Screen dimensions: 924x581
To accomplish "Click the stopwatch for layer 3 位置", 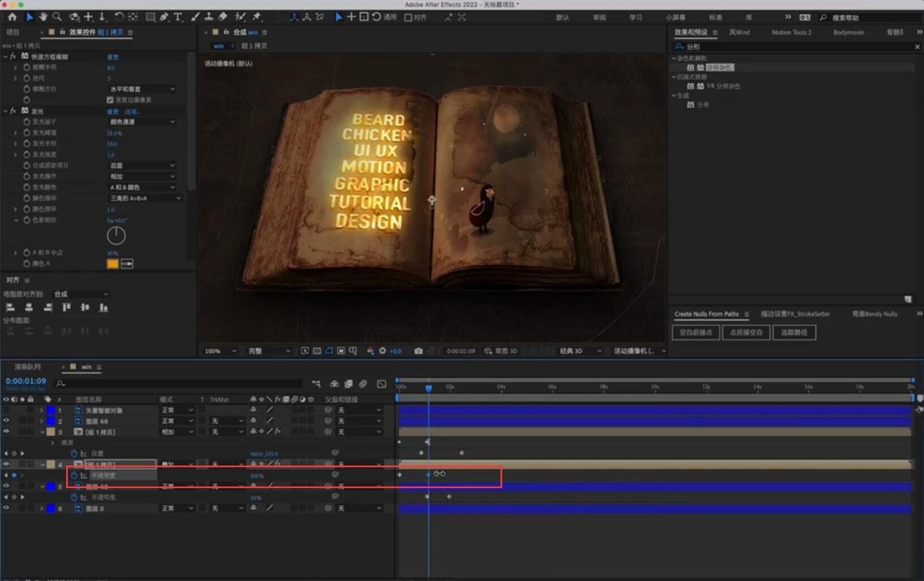I will [x=74, y=453].
